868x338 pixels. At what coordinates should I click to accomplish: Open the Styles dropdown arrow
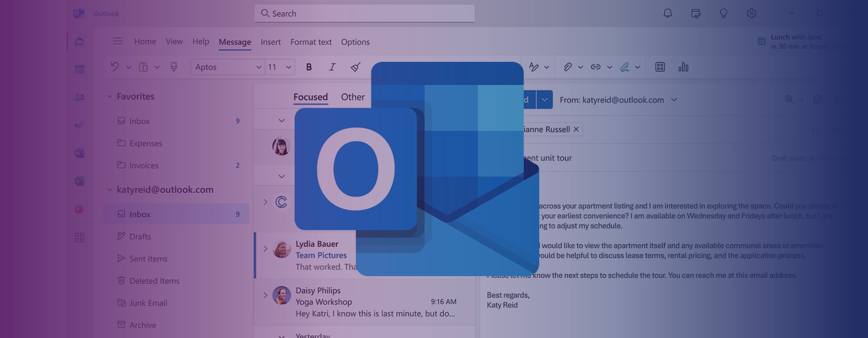pyautogui.click(x=547, y=67)
